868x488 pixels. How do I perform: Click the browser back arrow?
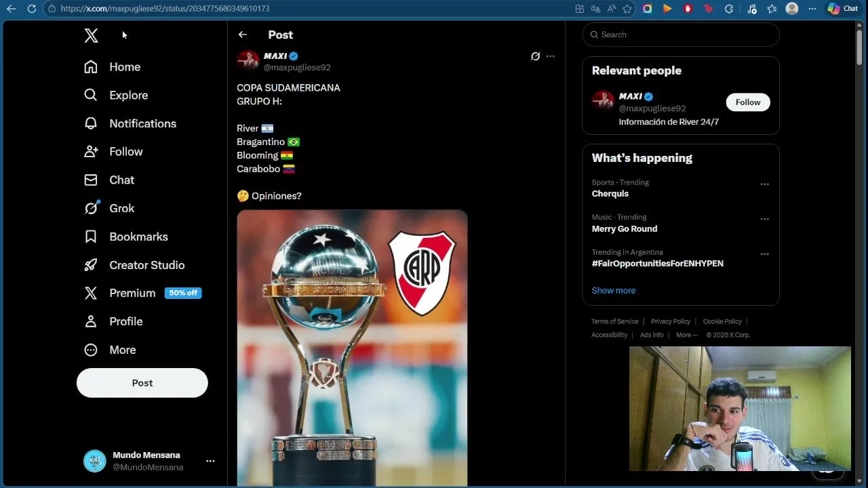click(11, 9)
